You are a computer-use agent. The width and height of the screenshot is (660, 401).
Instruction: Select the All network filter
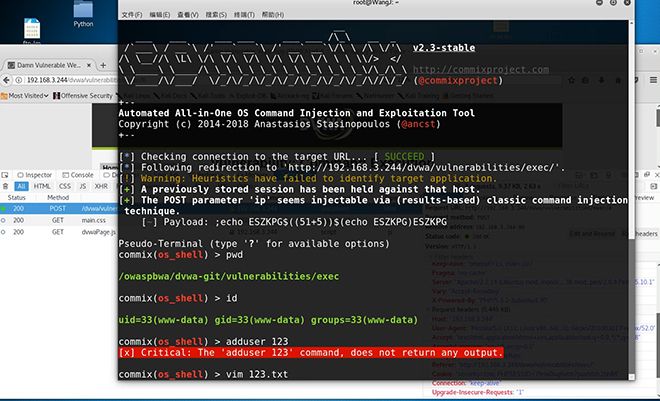21,186
